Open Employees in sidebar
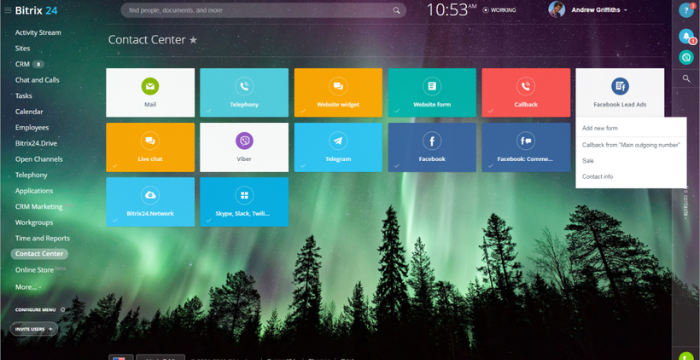The image size is (700, 360). [32, 127]
